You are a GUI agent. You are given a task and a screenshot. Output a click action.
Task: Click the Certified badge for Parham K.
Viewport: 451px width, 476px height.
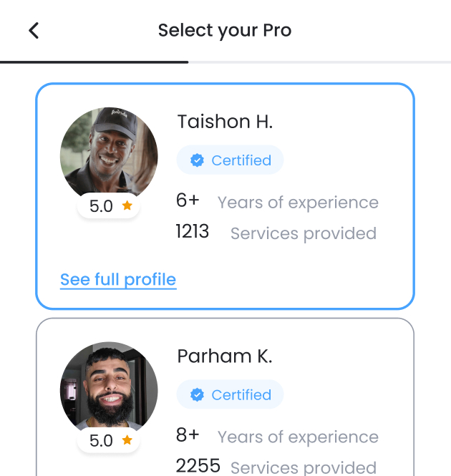point(230,394)
